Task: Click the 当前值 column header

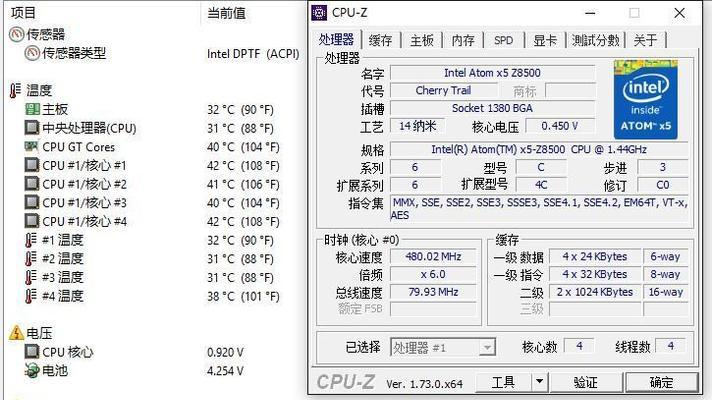Action: 227,13
